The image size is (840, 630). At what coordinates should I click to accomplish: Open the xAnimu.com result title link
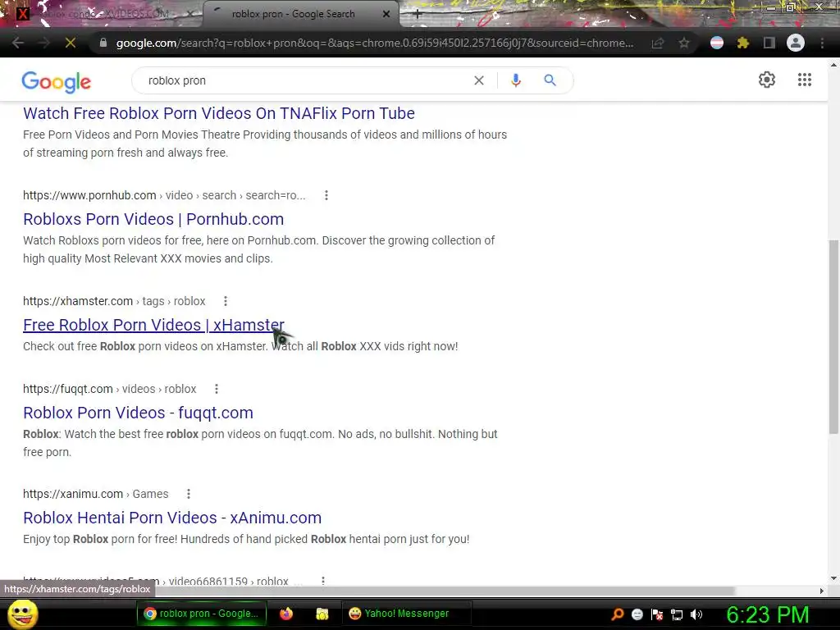pos(172,518)
